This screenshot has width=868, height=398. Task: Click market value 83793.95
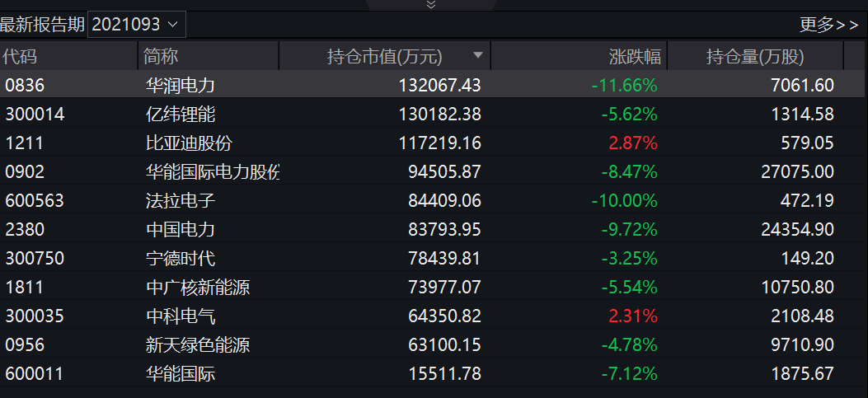(x=444, y=229)
